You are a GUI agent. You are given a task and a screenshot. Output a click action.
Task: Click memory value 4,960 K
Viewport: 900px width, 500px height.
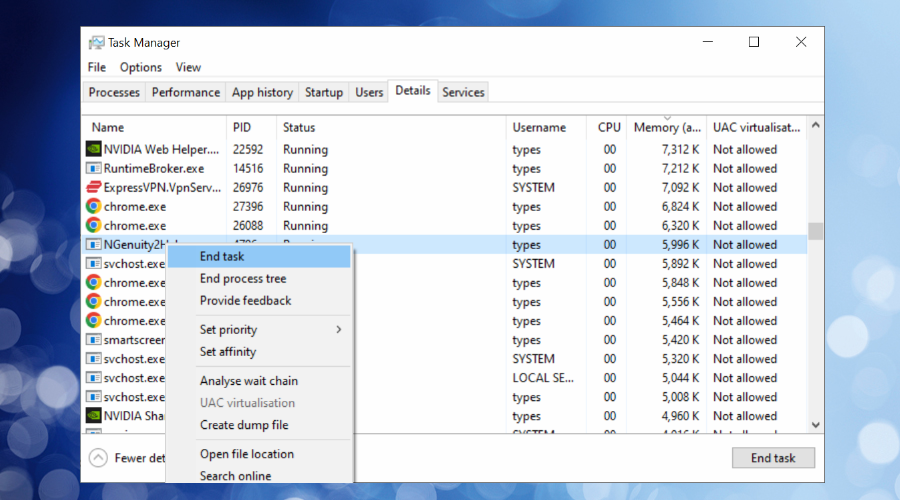pyautogui.click(x=680, y=416)
